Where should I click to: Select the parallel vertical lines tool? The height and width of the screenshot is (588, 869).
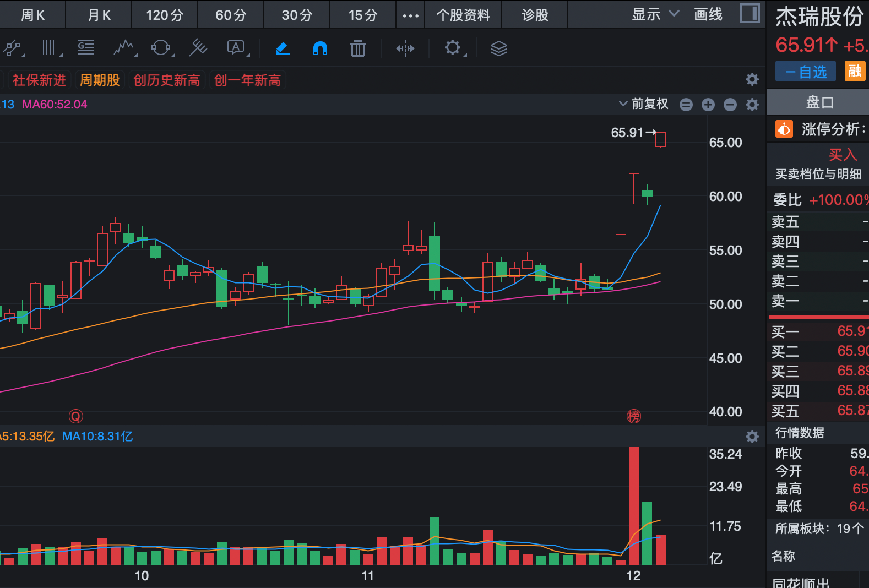pos(50,48)
